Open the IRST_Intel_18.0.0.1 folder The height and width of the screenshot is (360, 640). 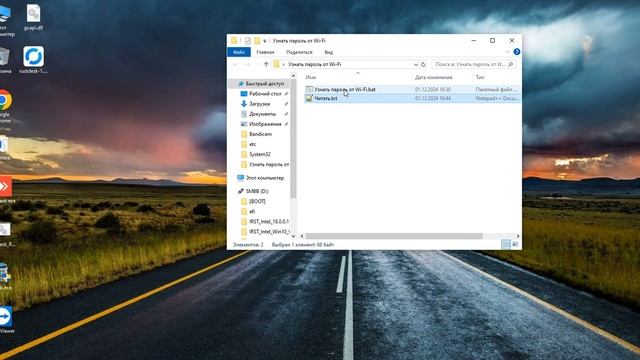[x=269, y=222]
